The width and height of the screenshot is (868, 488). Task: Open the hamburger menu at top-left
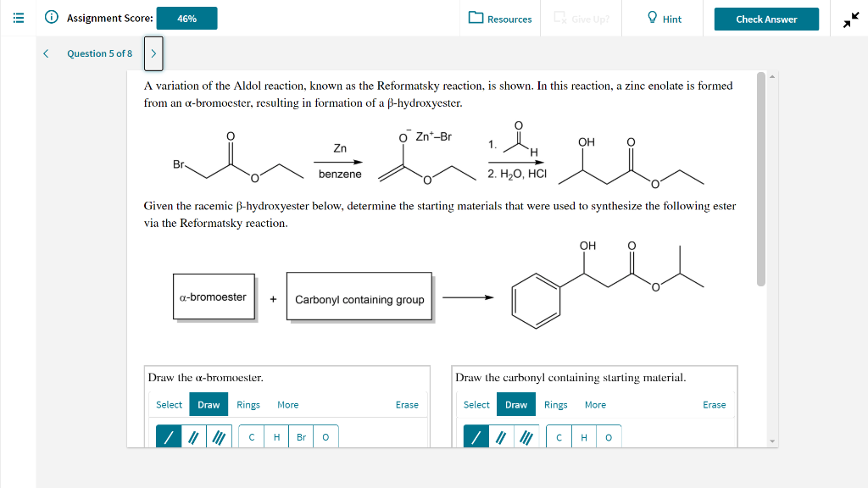[x=17, y=16]
